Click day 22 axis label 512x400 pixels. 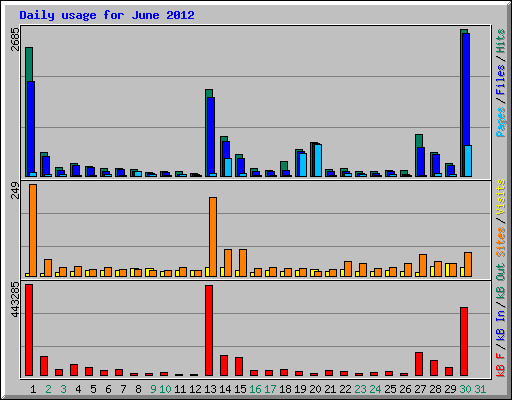click(345, 389)
